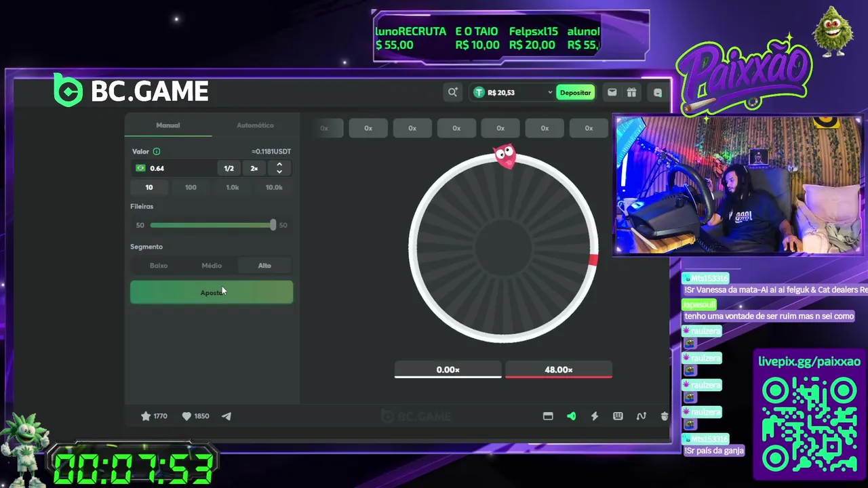This screenshot has width=868, height=488.
Task: Click the Fileiras label text
Action: click(142, 206)
